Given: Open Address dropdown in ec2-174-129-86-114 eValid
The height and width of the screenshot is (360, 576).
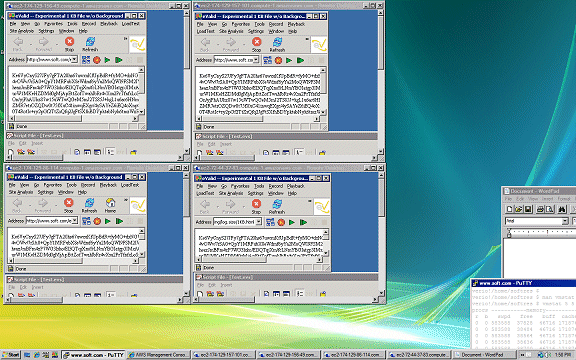Looking at the screenshot, I should pos(75,220).
